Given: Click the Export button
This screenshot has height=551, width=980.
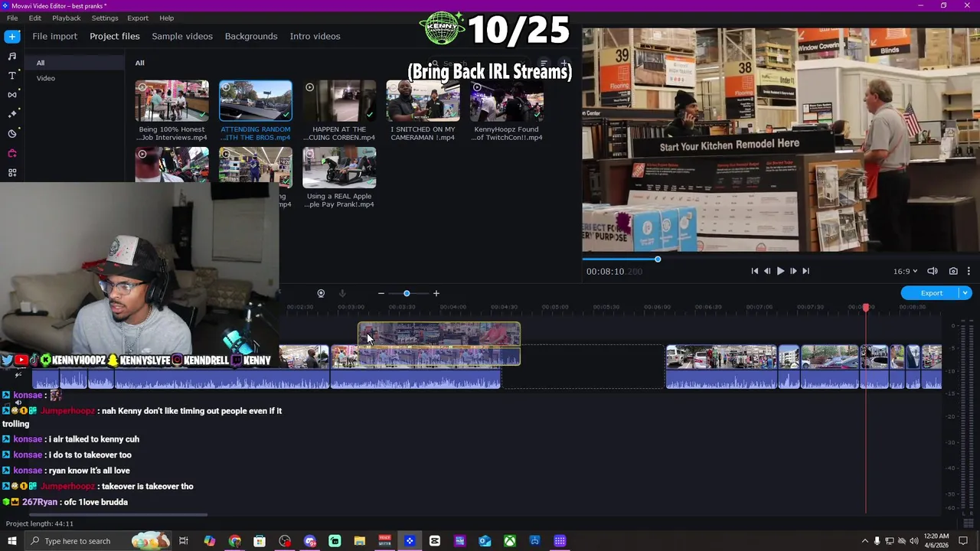Looking at the screenshot, I should (931, 293).
